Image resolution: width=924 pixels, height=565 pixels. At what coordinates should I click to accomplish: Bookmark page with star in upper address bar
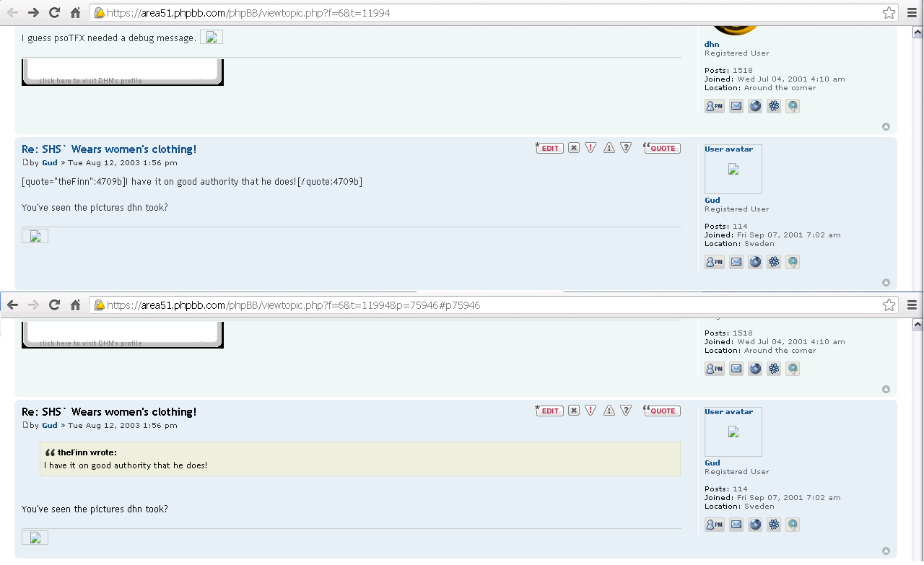click(x=889, y=13)
